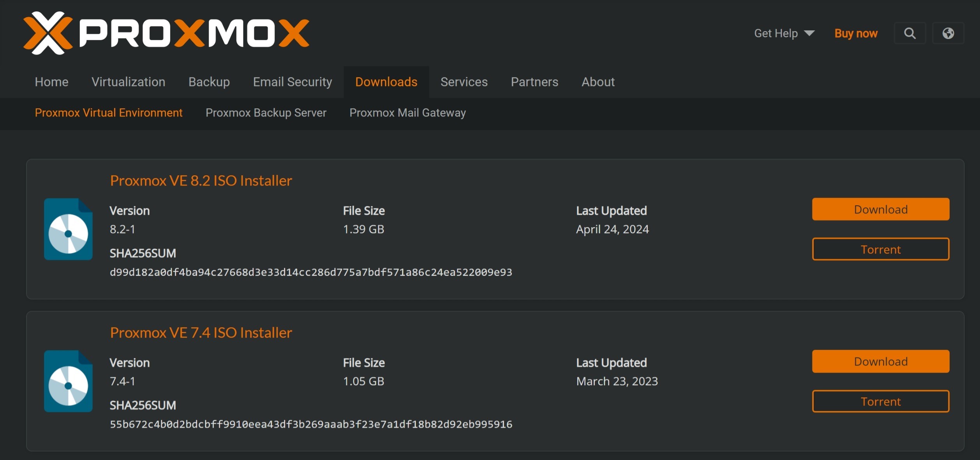Download the Proxmox VE 7.4 ISO

pyautogui.click(x=881, y=361)
